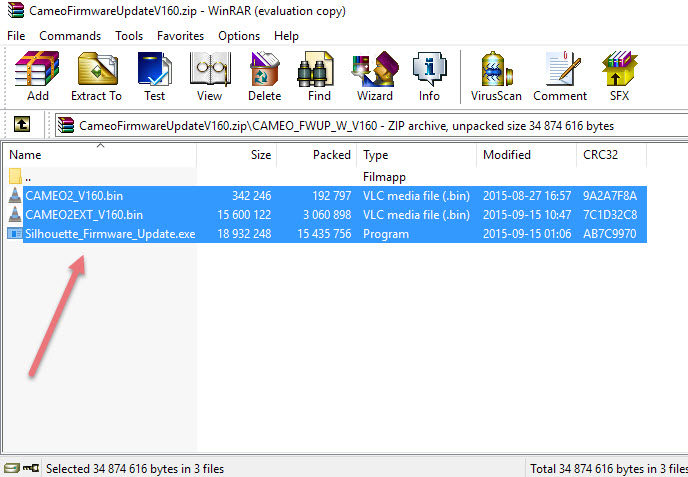Click the Program type cell

coord(386,234)
